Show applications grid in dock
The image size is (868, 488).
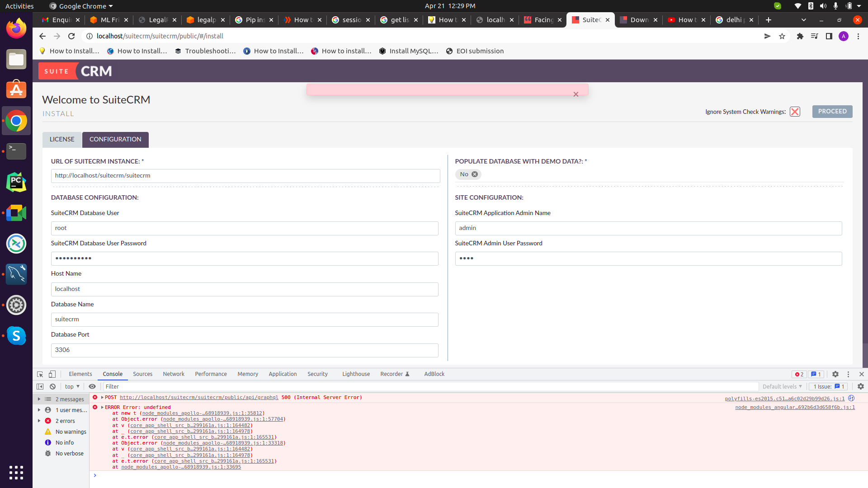click(16, 473)
